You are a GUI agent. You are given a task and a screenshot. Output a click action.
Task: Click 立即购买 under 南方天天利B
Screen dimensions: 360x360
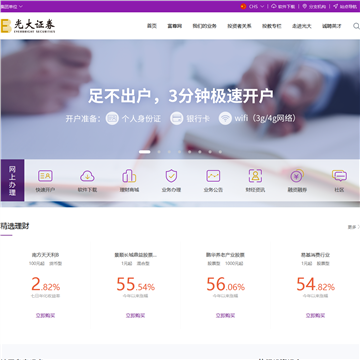click(45, 315)
